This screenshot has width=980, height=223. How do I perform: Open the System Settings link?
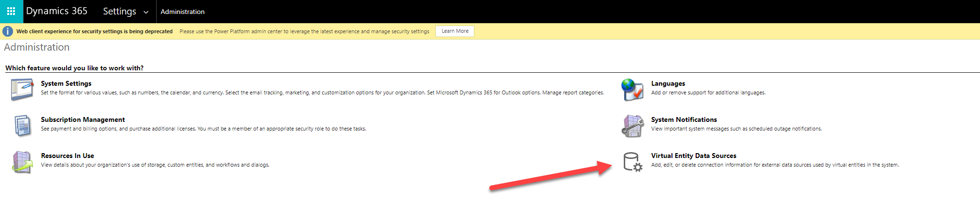coord(66,83)
